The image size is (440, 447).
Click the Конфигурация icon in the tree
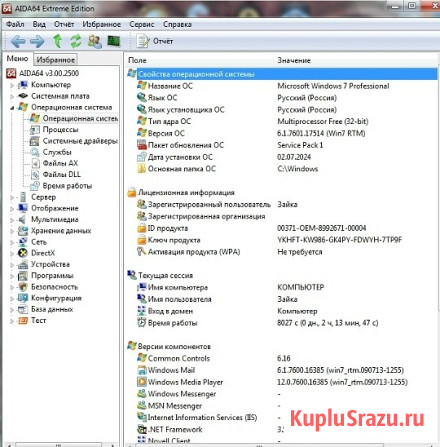(23, 298)
